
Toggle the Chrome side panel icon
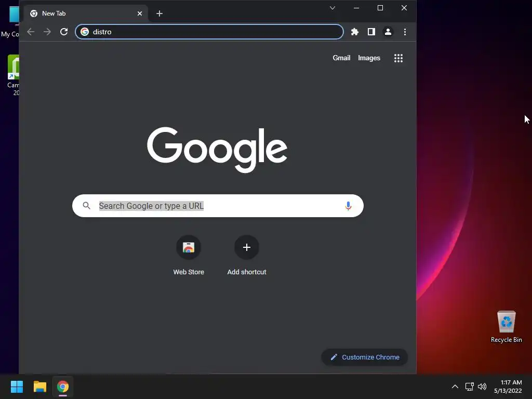[x=371, y=32]
